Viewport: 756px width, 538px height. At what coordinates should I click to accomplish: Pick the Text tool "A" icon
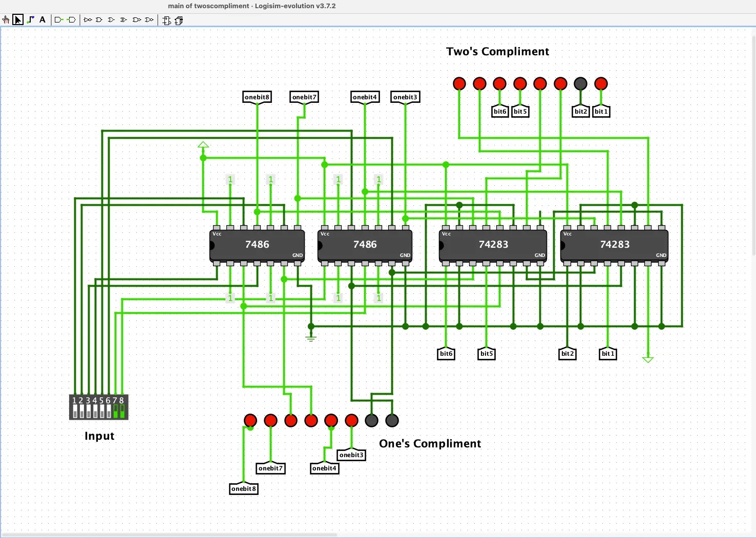pyautogui.click(x=43, y=20)
